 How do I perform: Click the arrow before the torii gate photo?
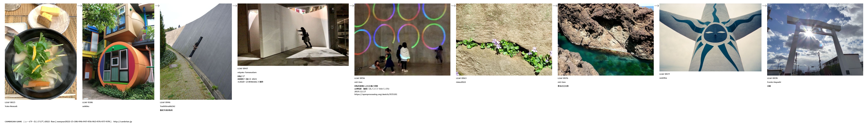764,5
